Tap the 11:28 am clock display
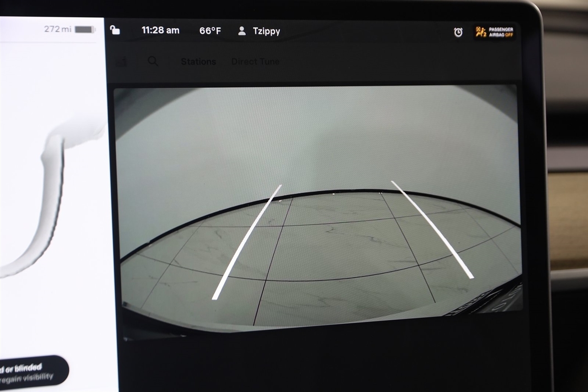 click(x=160, y=31)
